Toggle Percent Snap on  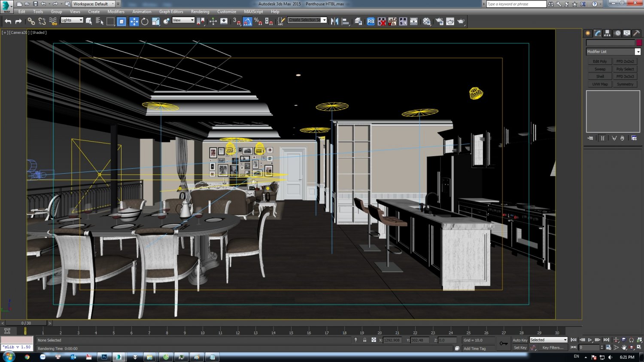click(x=258, y=21)
